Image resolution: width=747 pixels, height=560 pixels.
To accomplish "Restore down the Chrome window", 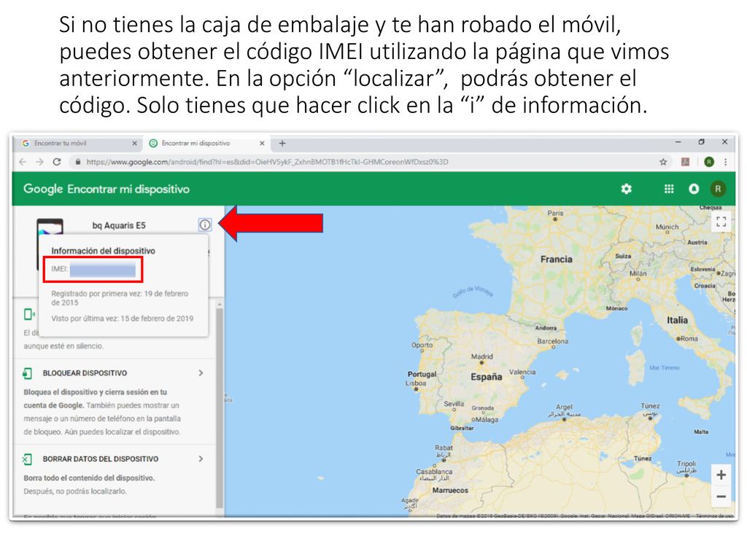I will point(701,142).
